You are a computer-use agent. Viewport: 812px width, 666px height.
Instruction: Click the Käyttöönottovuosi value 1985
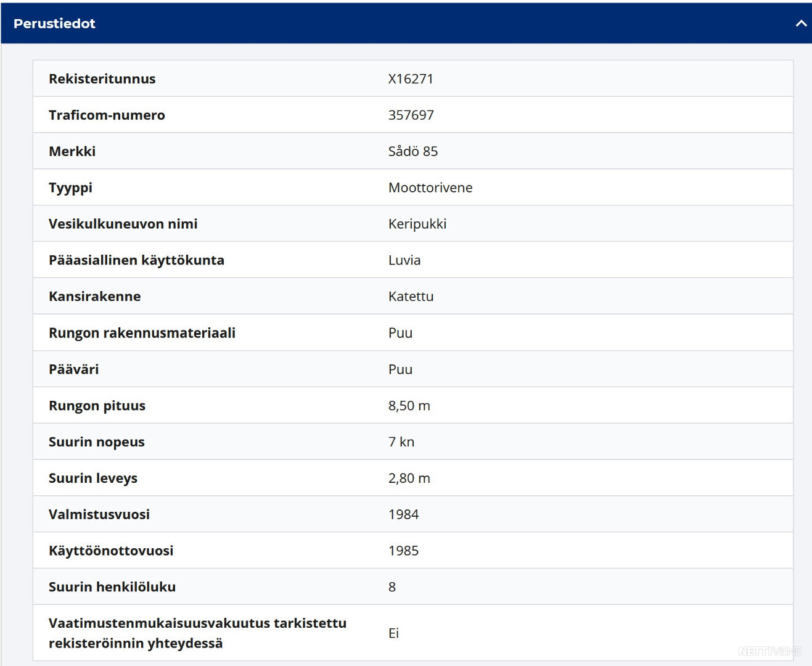pyautogui.click(x=404, y=551)
